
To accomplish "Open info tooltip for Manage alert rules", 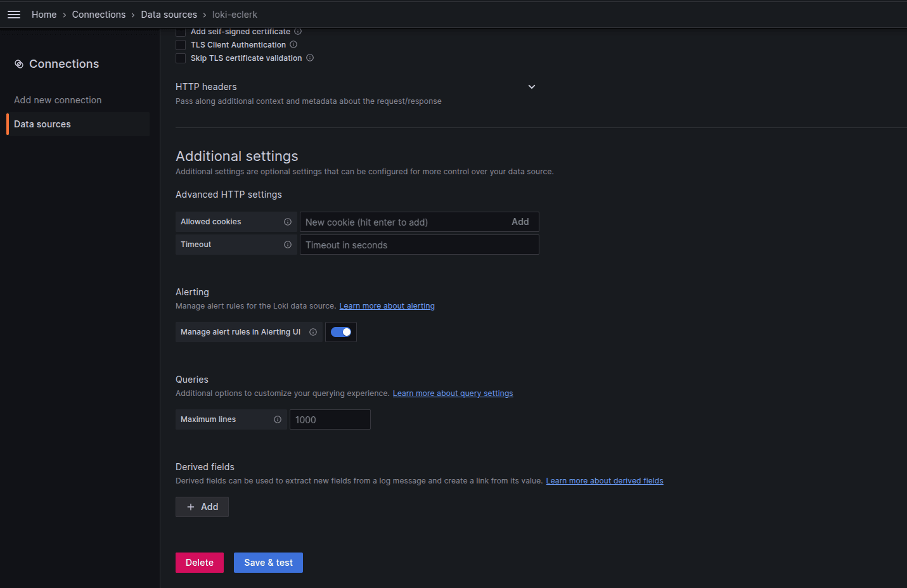I will tap(313, 331).
